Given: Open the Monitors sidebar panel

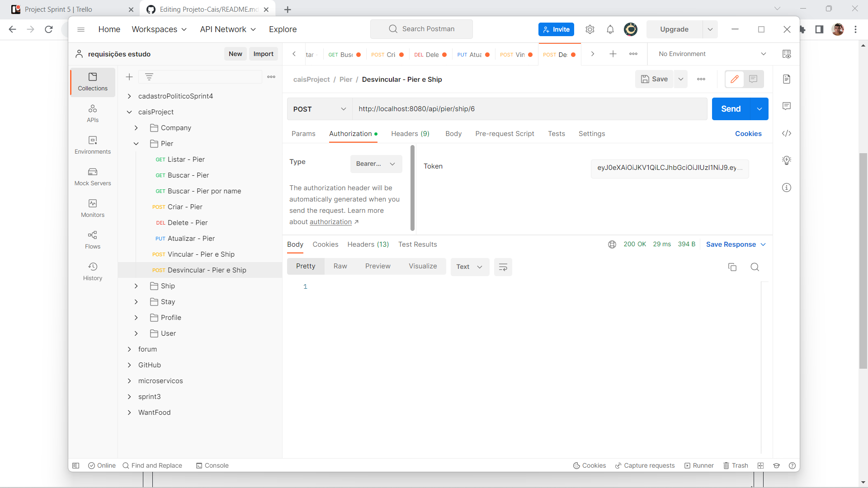Looking at the screenshot, I should [x=93, y=208].
